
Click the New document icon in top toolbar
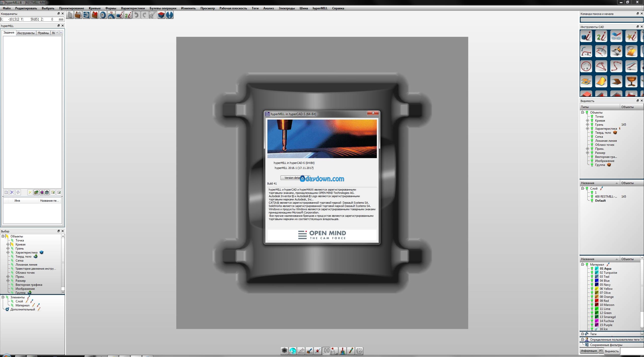coord(70,15)
